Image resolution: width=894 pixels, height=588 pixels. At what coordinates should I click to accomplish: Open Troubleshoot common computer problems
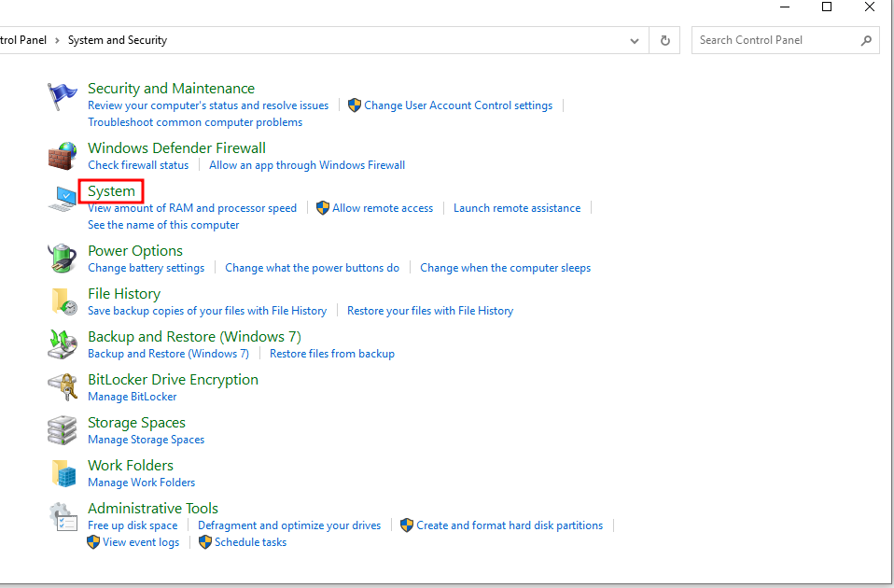pos(195,122)
